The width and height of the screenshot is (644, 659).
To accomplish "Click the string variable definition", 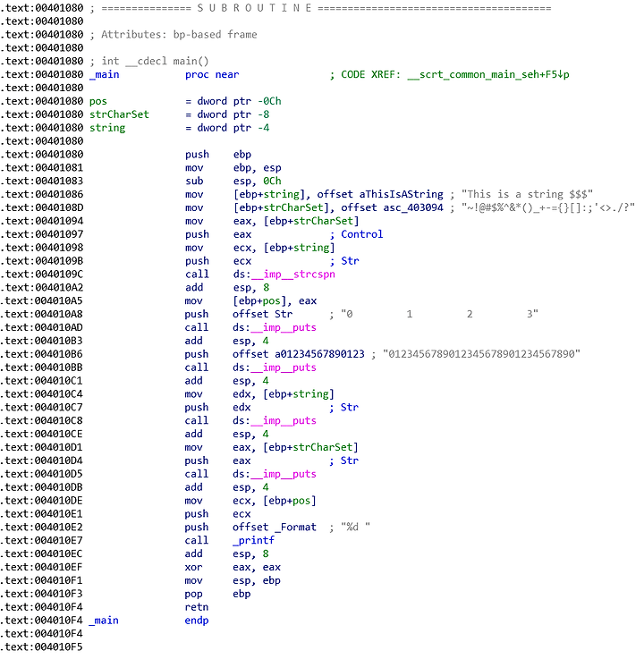I will (x=179, y=128).
